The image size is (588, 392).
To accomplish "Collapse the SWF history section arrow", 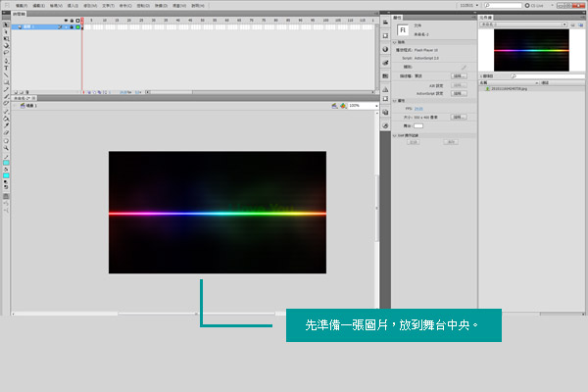I will click(x=395, y=135).
